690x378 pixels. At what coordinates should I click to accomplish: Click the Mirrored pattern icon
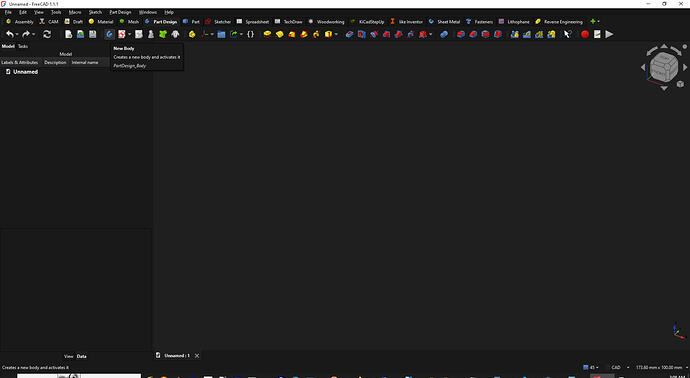pos(514,34)
